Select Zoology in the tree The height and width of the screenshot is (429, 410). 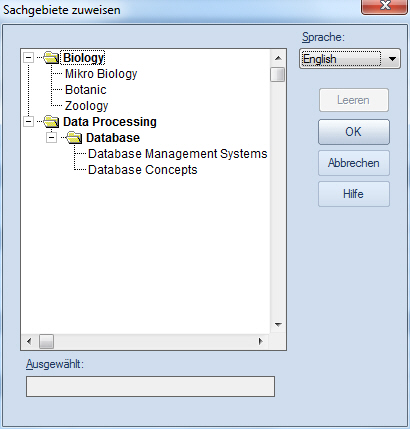click(x=86, y=106)
